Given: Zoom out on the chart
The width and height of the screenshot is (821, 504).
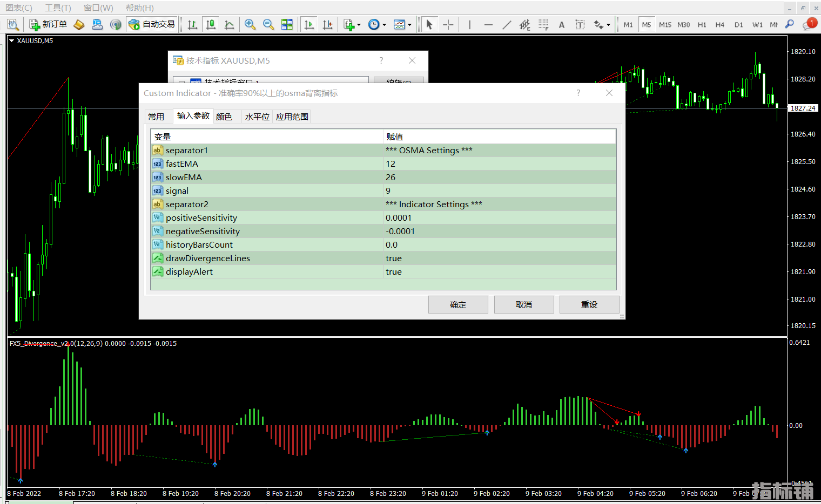Looking at the screenshot, I should click(268, 24).
